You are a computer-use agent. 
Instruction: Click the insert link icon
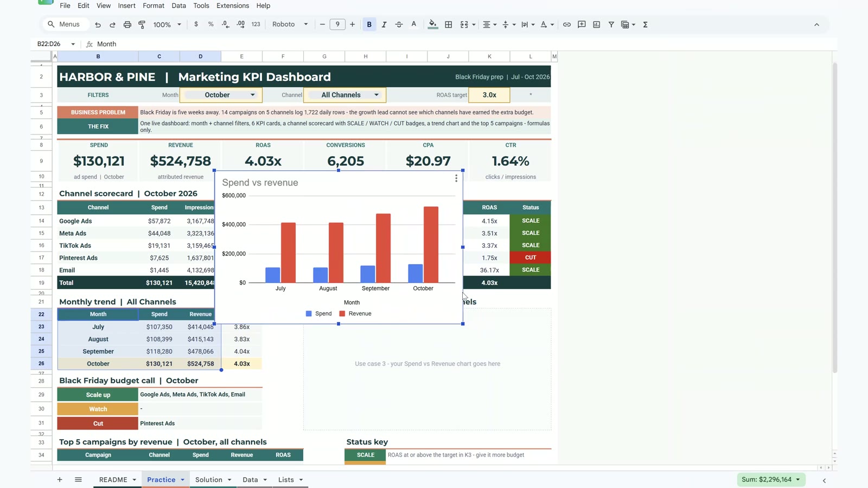tap(566, 24)
